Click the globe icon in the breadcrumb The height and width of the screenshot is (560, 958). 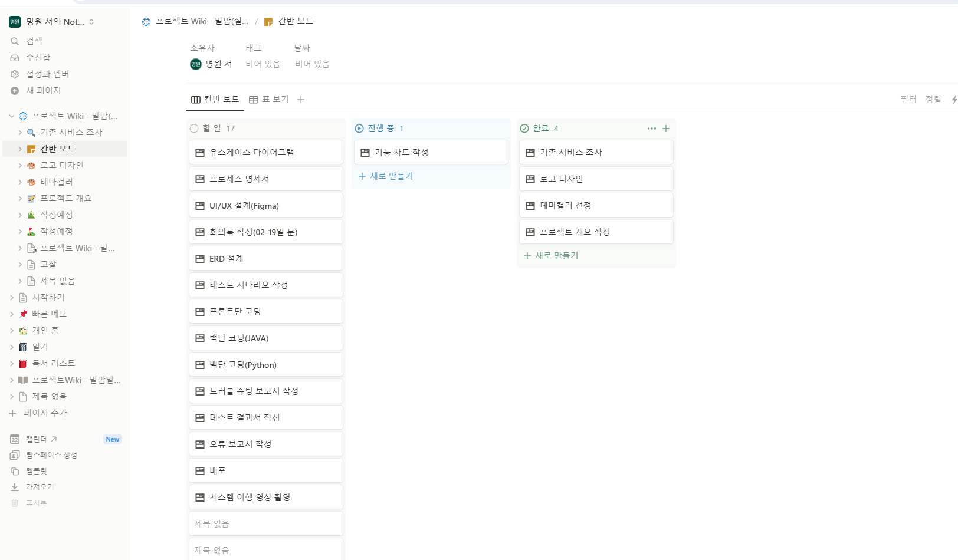coord(146,22)
